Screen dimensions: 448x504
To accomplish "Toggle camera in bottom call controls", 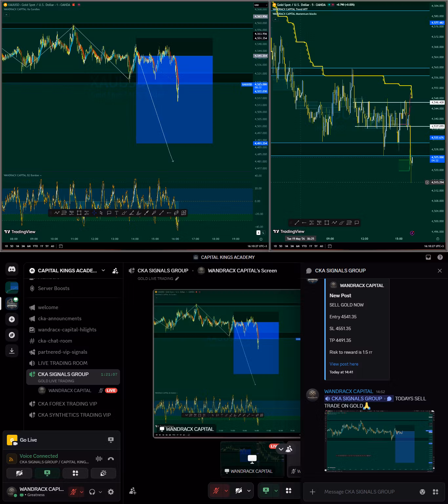I will 239,491.
